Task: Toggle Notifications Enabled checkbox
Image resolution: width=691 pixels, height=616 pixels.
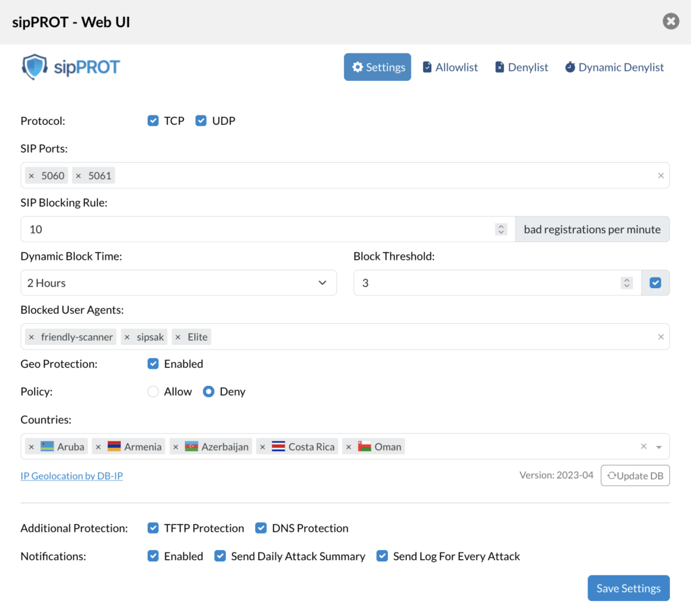Action: click(153, 556)
